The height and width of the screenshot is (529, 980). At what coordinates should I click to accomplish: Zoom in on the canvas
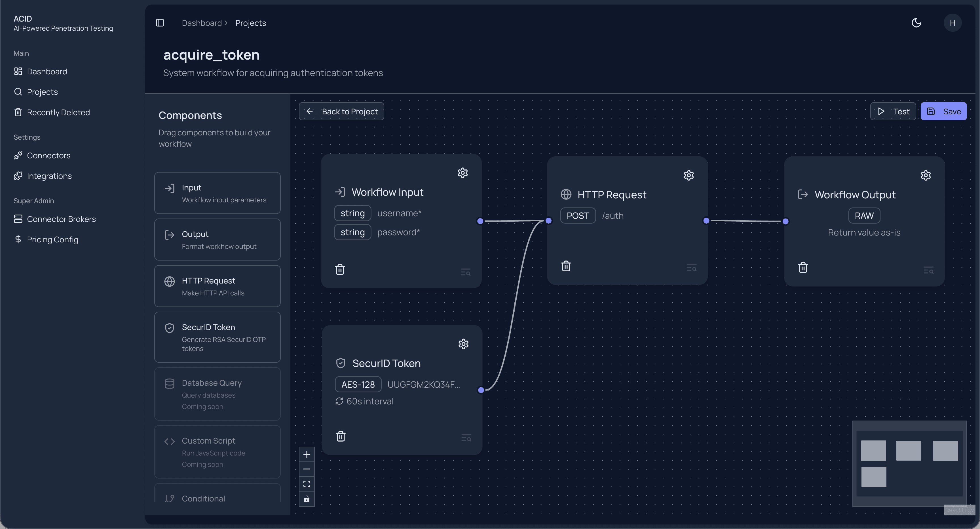tap(307, 454)
